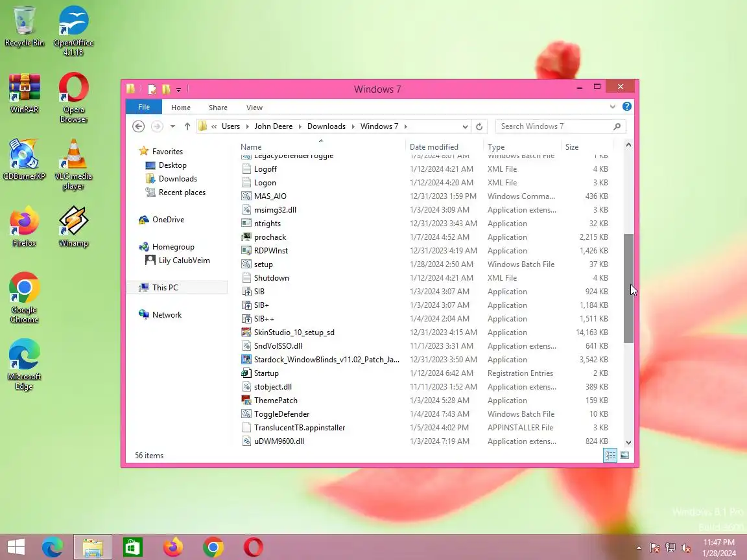Click Properties icon in quick access toolbar
Screen dimensions: 747x560
pos(152,89)
